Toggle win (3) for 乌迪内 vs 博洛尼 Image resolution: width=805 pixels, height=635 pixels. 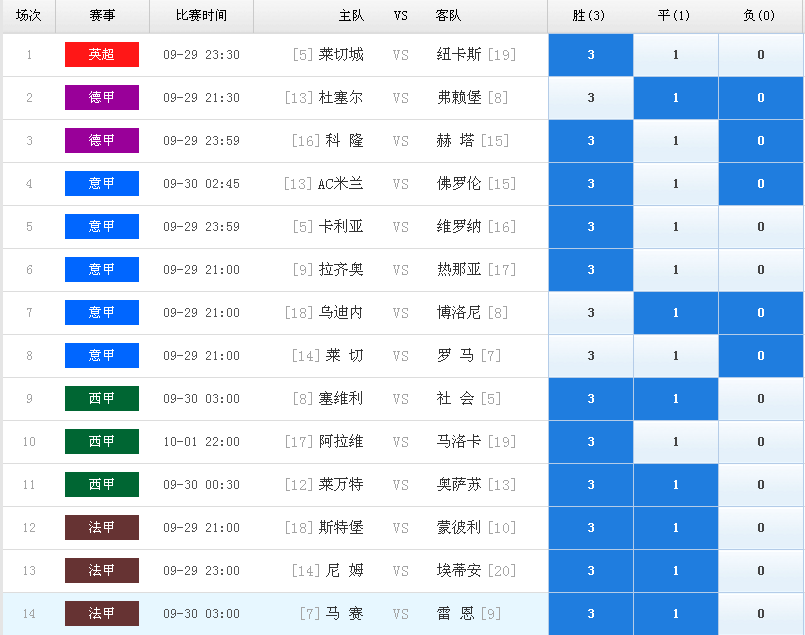coord(591,313)
